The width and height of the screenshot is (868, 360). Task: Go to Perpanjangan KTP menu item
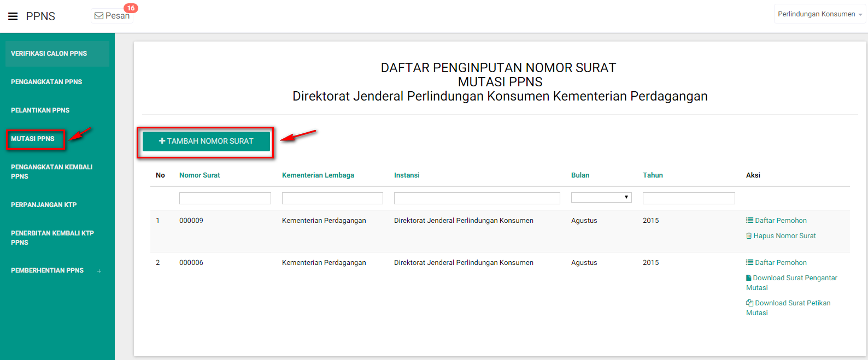point(44,205)
